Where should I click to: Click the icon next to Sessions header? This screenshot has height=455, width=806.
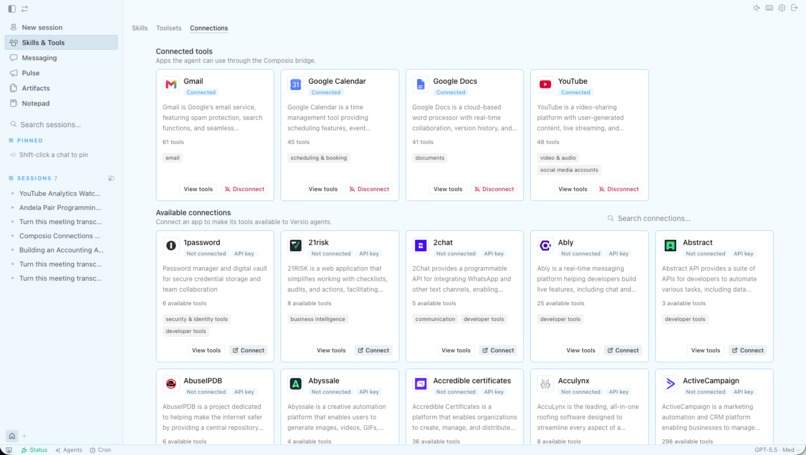coord(111,178)
